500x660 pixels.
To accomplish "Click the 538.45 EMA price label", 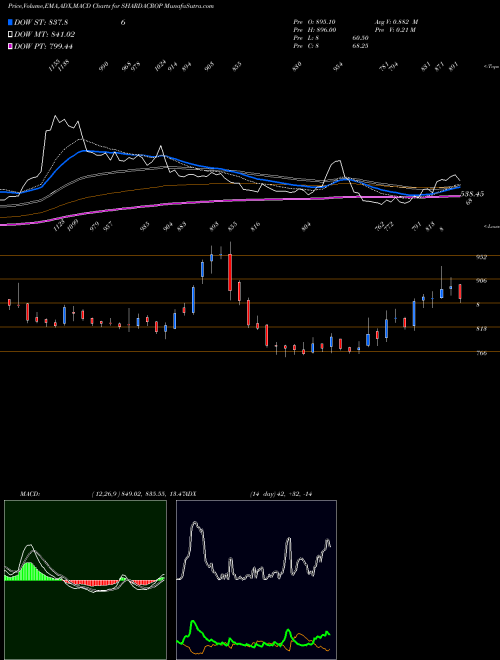I will 472,194.
